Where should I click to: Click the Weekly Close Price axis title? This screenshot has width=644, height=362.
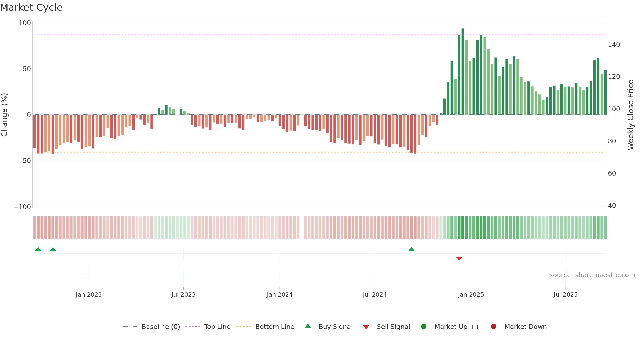(631, 115)
